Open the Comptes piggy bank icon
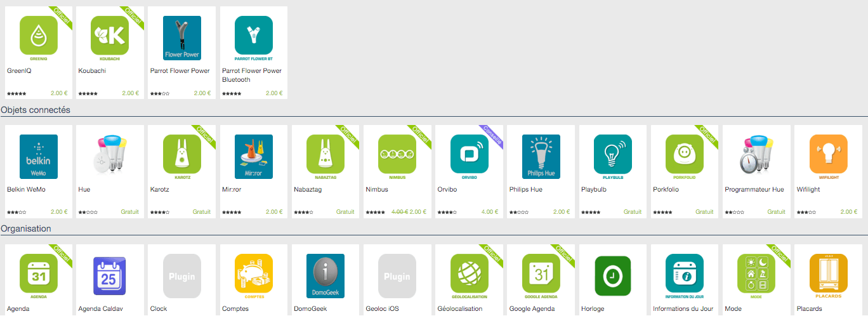This screenshot has width=868, height=316. (254, 276)
